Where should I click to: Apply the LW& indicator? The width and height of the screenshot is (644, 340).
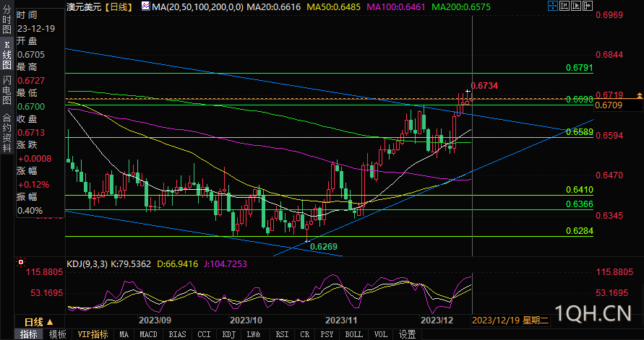point(255,334)
